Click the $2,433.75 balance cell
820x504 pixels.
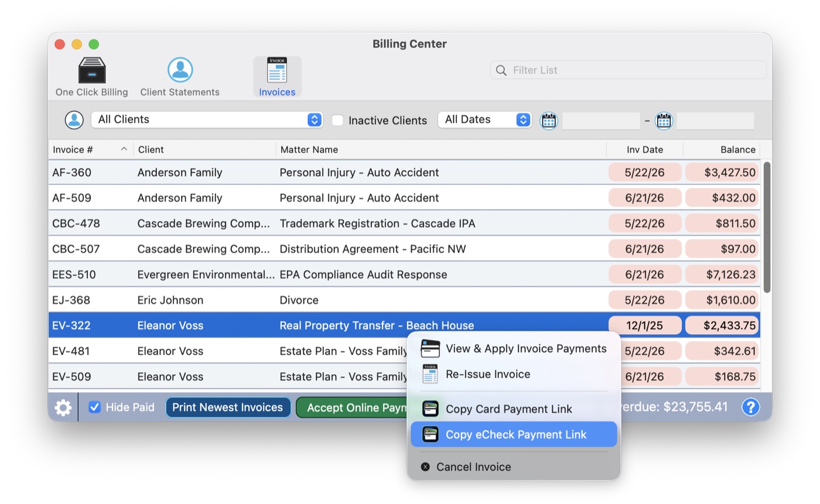click(722, 325)
